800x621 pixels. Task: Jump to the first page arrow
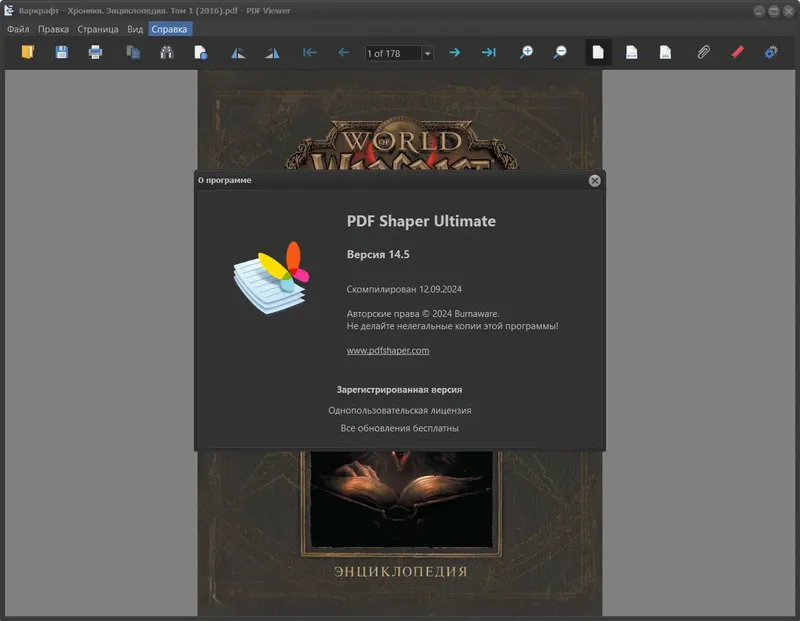310,52
